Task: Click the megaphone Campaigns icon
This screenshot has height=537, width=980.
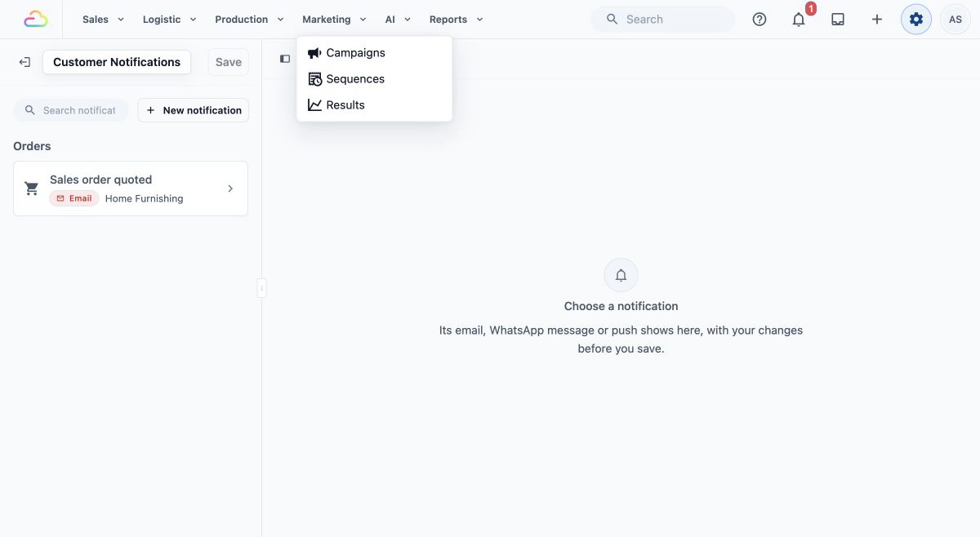Action: coord(314,53)
